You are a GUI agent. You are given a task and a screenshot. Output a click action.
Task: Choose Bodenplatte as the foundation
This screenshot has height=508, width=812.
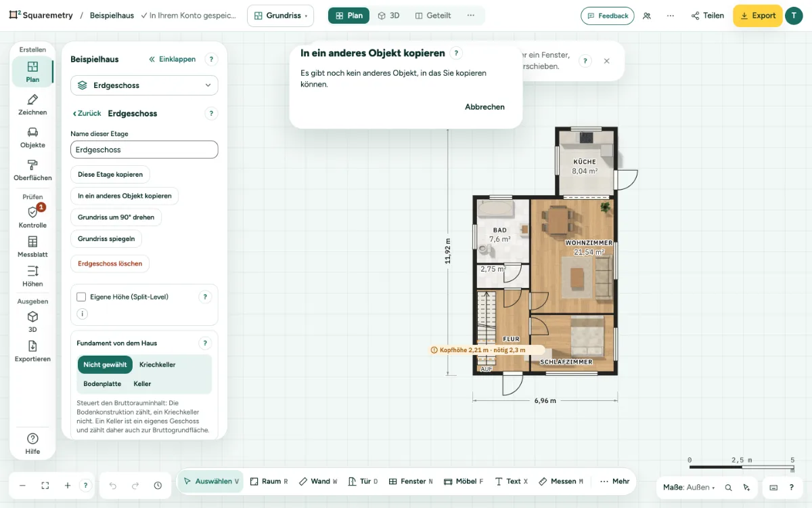point(102,383)
